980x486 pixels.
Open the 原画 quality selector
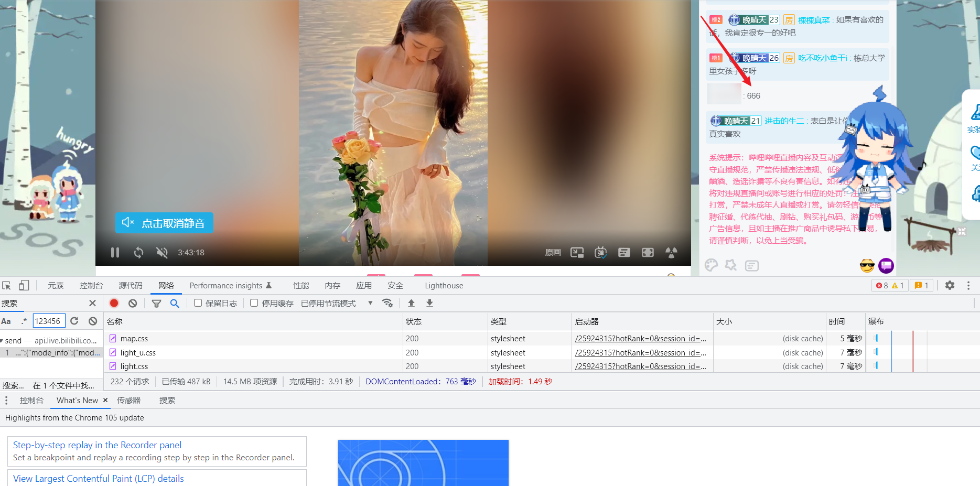(x=553, y=253)
